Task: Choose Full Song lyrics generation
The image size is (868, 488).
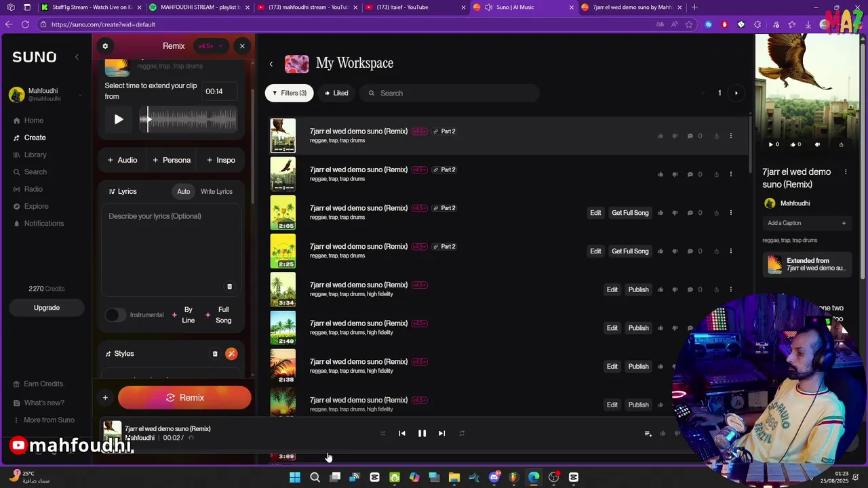Action: coord(219,315)
